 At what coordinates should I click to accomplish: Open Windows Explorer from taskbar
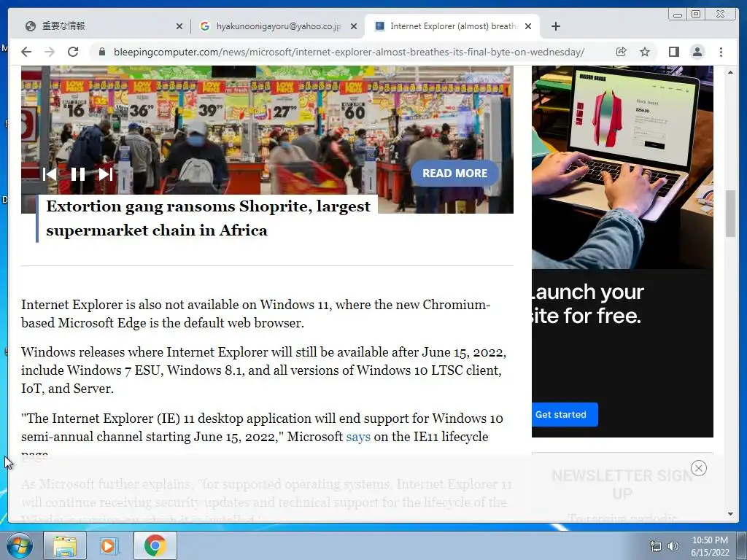(65, 545)
